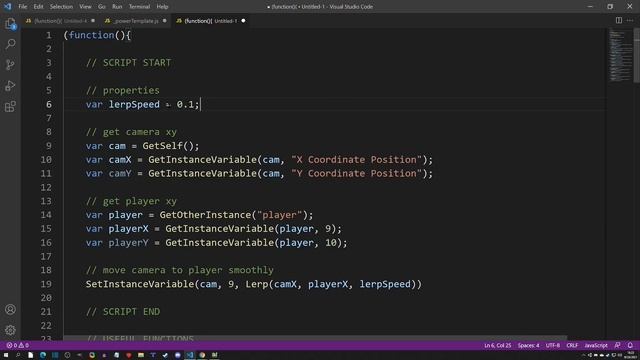Open the Extensions view
Image resolution: width=640 pixels, height=360 pixels.
tap(10, 107)
